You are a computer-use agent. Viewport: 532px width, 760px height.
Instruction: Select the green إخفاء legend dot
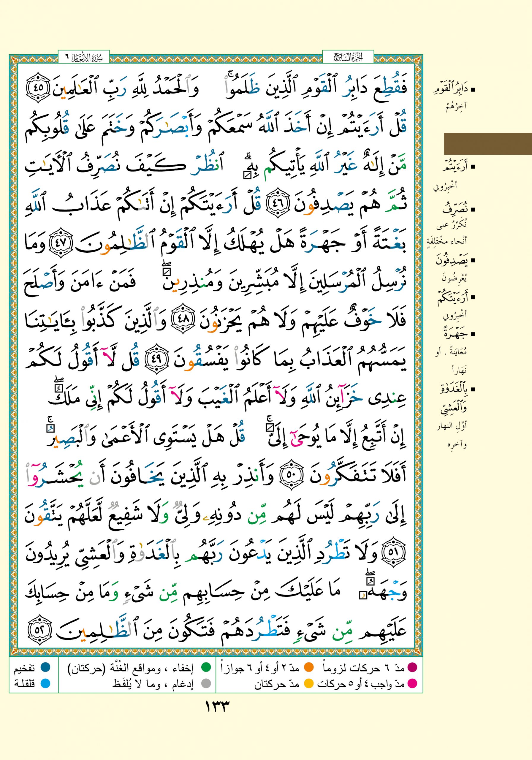tap(206, 667)
